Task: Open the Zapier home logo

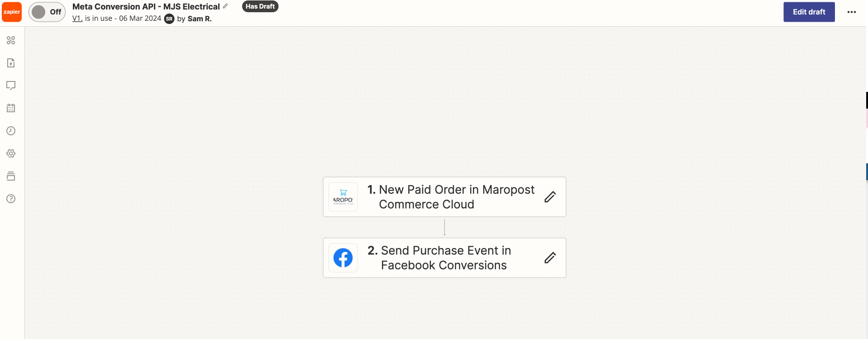Action: point(12,12)
